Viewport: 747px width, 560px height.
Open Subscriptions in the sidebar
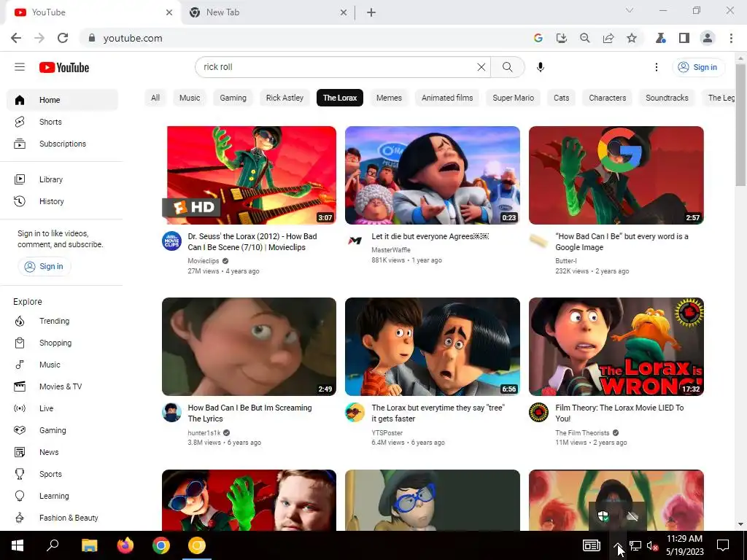tap(63, 144)
